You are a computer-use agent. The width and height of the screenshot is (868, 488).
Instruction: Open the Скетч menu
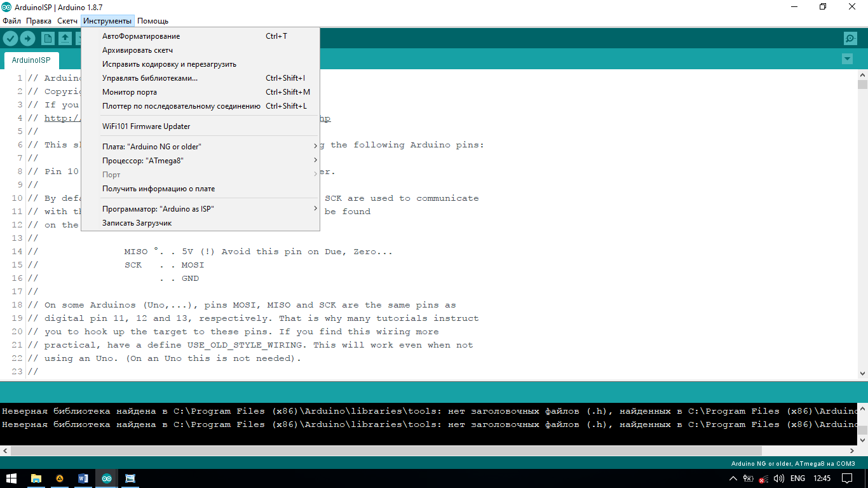(67, 21)
